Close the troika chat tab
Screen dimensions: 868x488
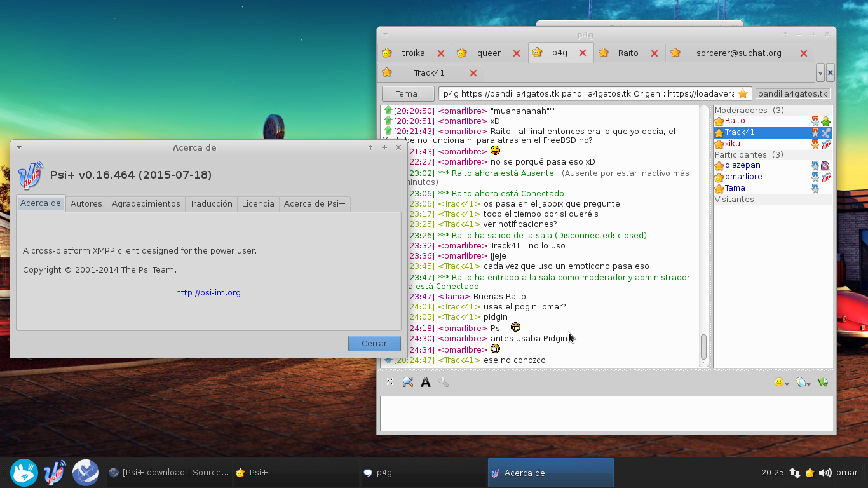coord(441,53)
